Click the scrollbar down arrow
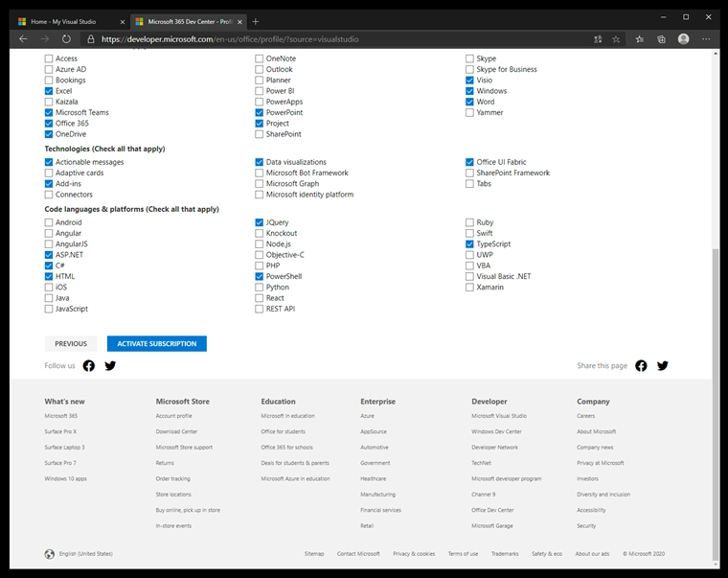The image size is (728, 578). 716,565
